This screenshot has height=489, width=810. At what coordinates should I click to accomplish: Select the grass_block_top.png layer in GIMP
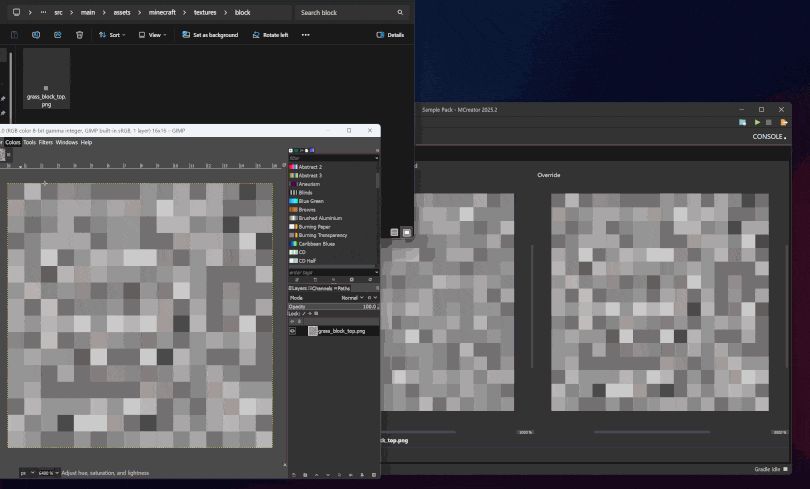[x=333, y=331]
